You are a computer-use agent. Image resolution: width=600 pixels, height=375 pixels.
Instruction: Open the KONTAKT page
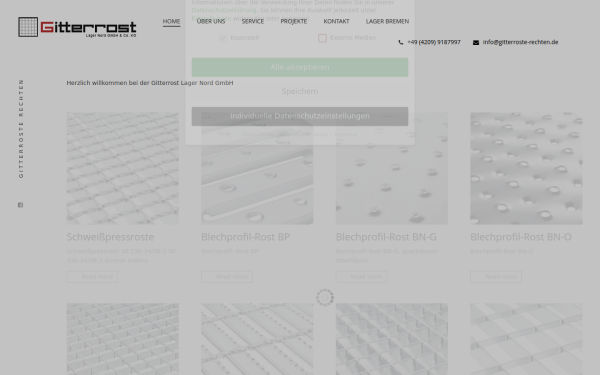coord(336,21)
